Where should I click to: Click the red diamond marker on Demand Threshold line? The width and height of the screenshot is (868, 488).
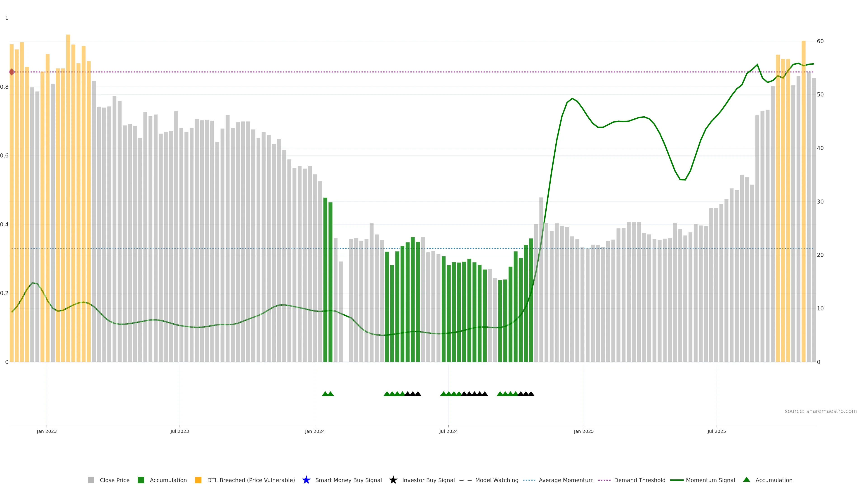point(12,72)
